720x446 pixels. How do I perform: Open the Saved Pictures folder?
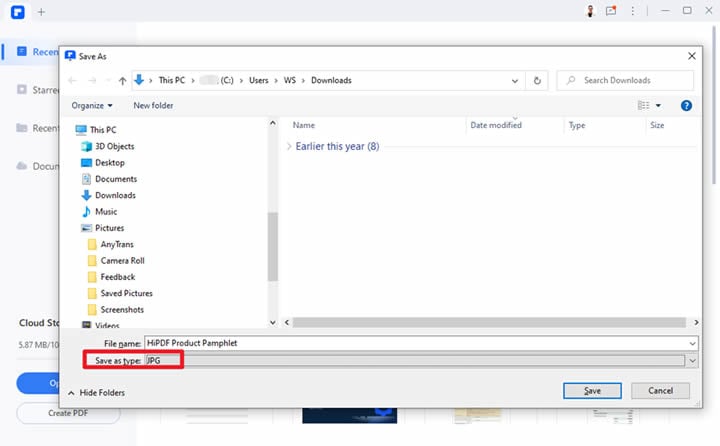coord(120,293)
